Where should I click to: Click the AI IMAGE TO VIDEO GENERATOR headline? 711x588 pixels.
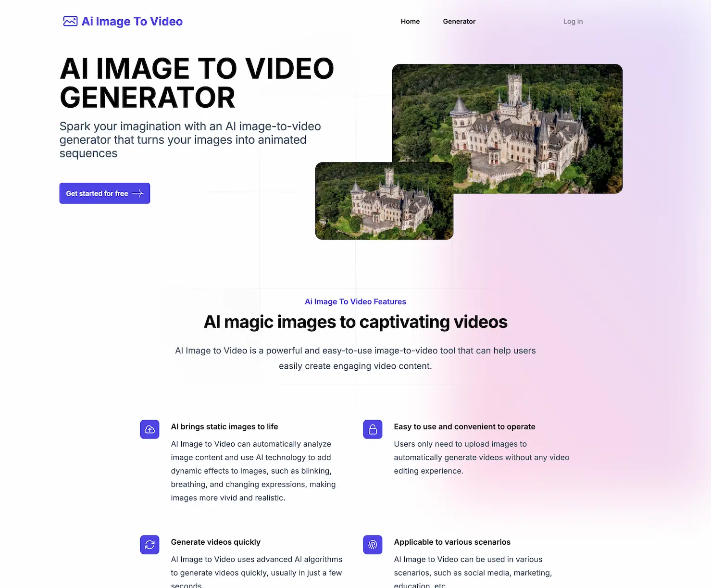tap(197, 83)
